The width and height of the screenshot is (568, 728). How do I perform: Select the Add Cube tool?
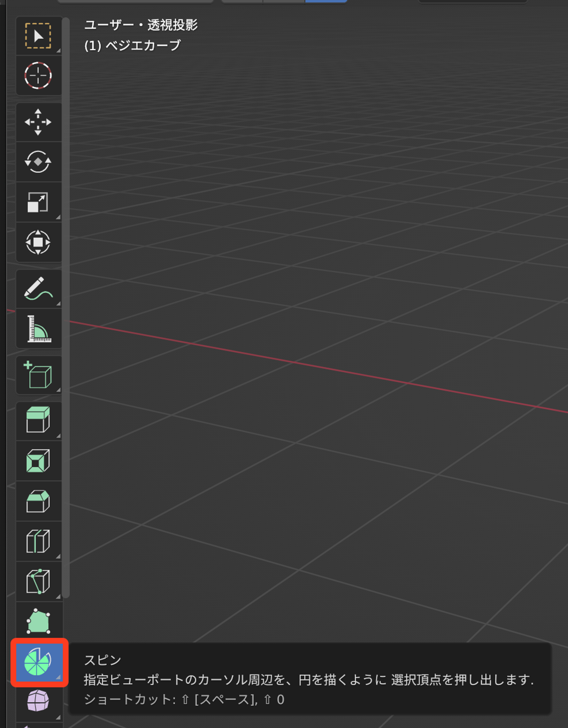pyautogui.click(x=39, y=375)
